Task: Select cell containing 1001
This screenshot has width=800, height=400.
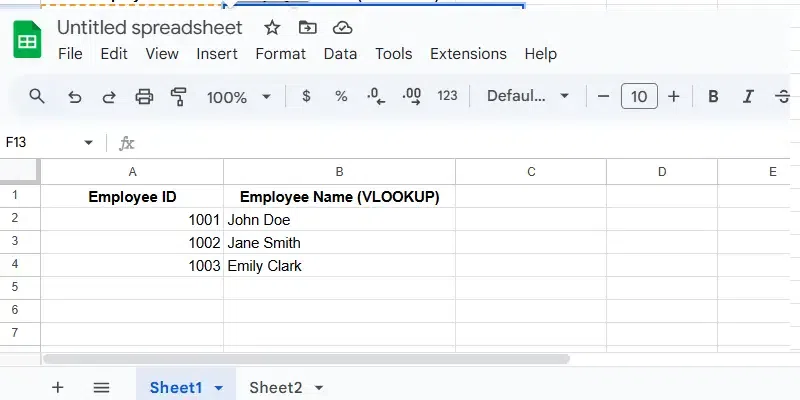Action: tap(132, 219)
